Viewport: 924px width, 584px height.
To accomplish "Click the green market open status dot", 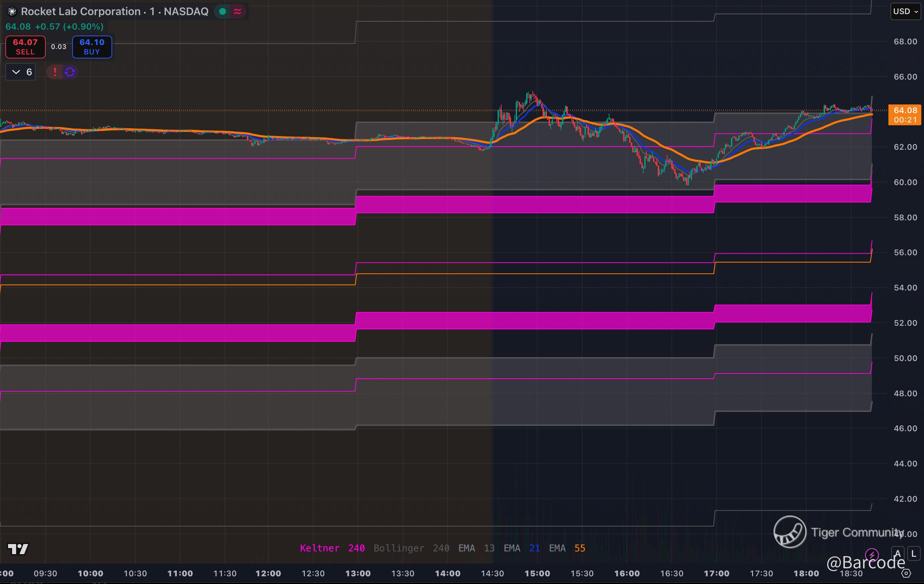I will pos(222,11).
